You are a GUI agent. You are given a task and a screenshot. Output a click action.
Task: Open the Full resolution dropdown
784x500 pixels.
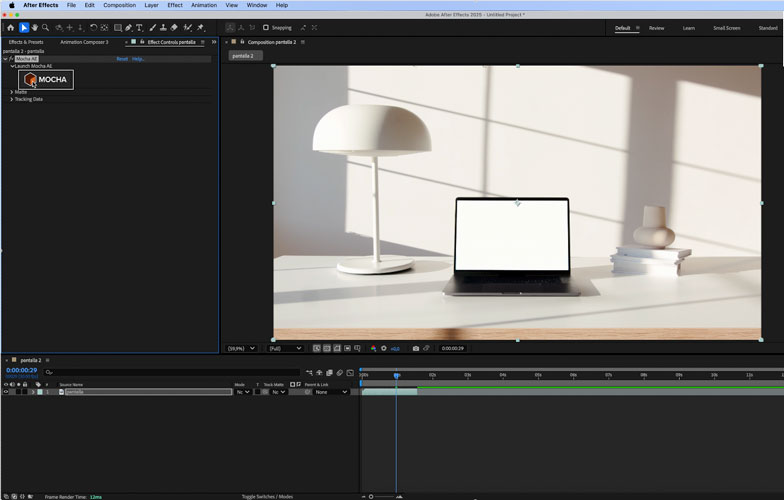285,348
